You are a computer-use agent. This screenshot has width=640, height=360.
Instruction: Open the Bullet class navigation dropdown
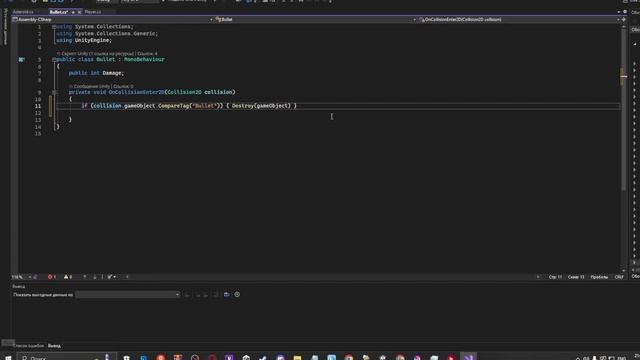click(x=316, y=19)
